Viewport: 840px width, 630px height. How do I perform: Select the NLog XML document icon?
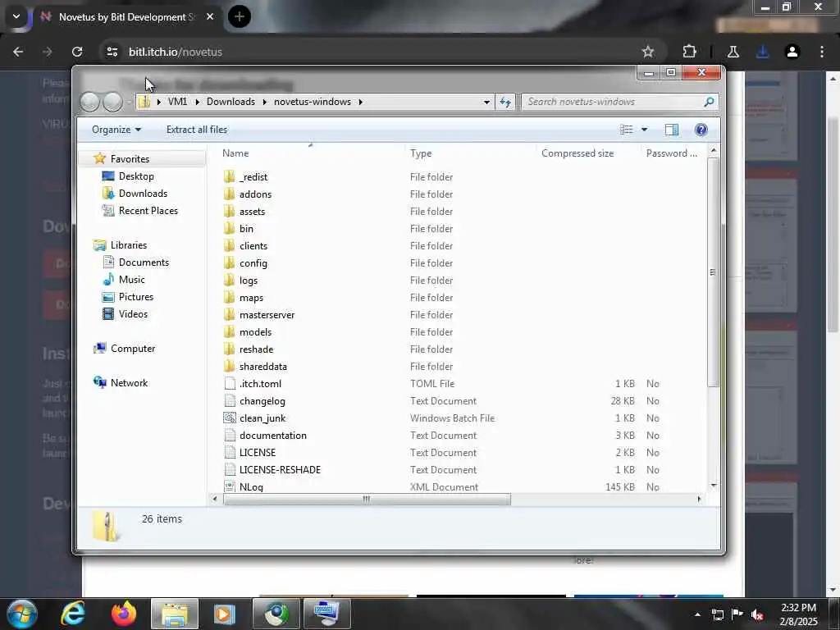(x=230, y=486)
